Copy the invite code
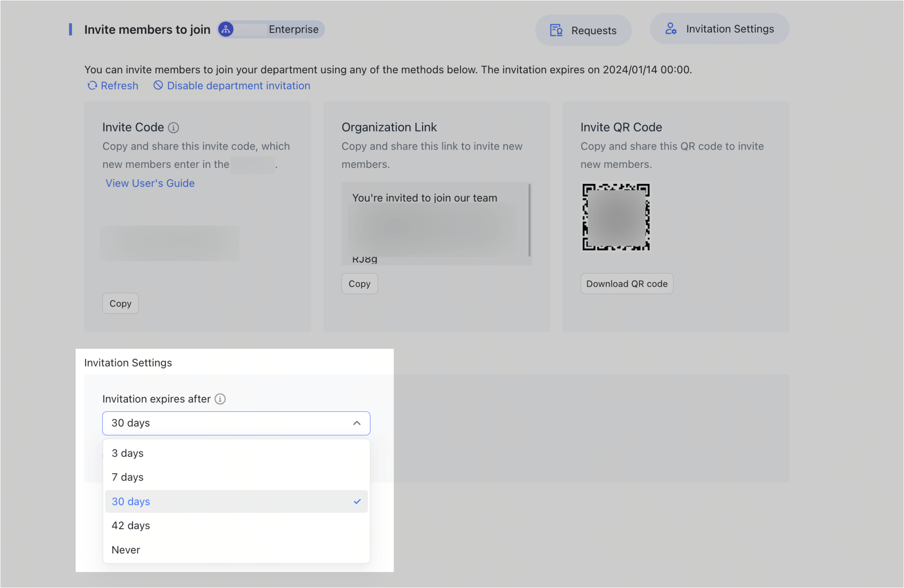The image size is (904, 588). click(x=120, y=304)
